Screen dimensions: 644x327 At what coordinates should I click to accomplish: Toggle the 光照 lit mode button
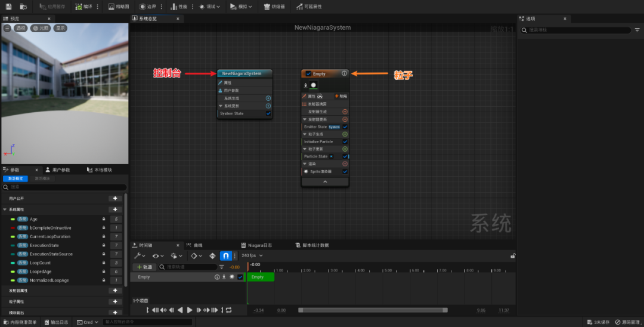41,28
